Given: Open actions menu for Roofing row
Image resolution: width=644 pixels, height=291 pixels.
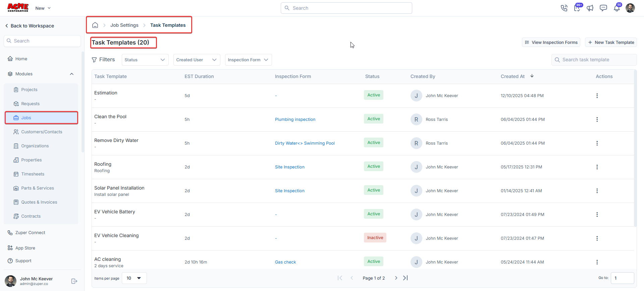Looking at the screenshot, I should (597, 167).
